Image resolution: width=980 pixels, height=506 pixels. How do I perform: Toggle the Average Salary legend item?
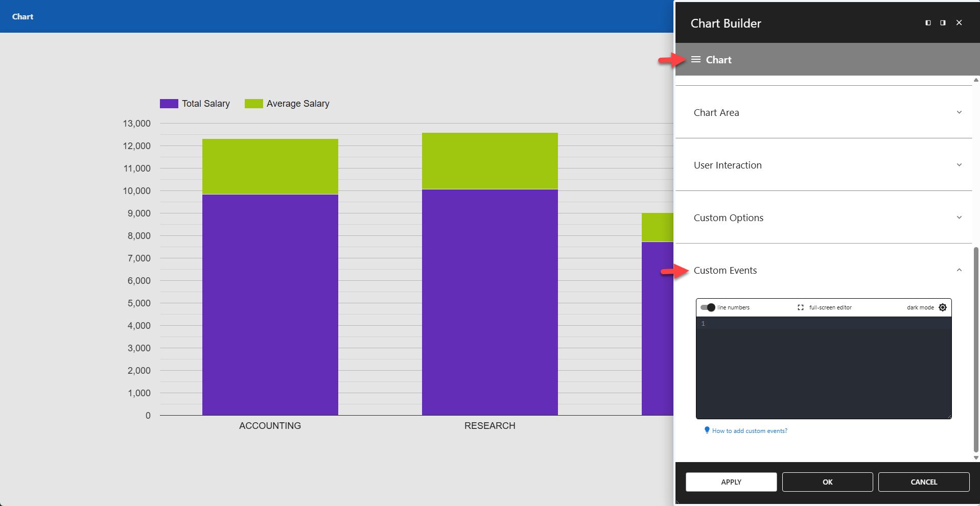coord(287,103)
